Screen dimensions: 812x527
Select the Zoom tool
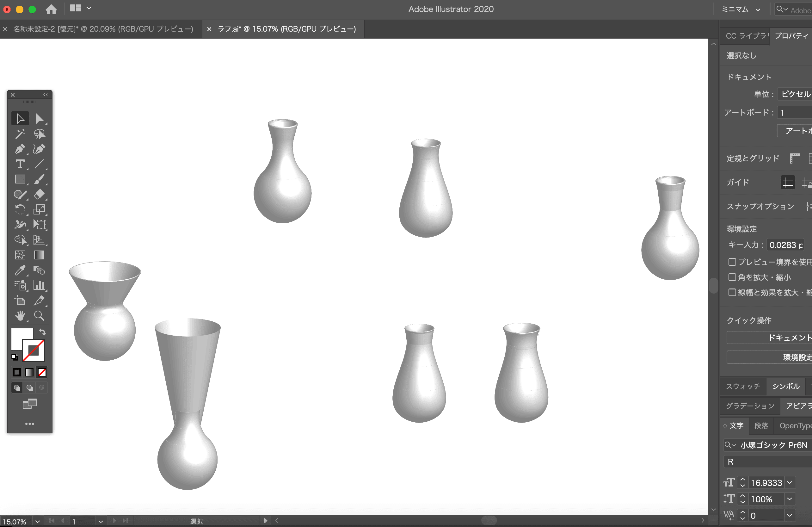coord(39,316)
